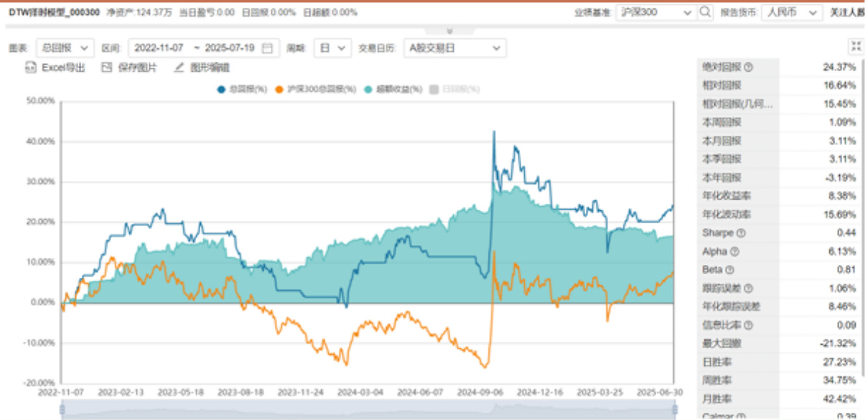
Task: Click left handle of timeline range slider
Action: pyautogui.click(x=62, y=409)
